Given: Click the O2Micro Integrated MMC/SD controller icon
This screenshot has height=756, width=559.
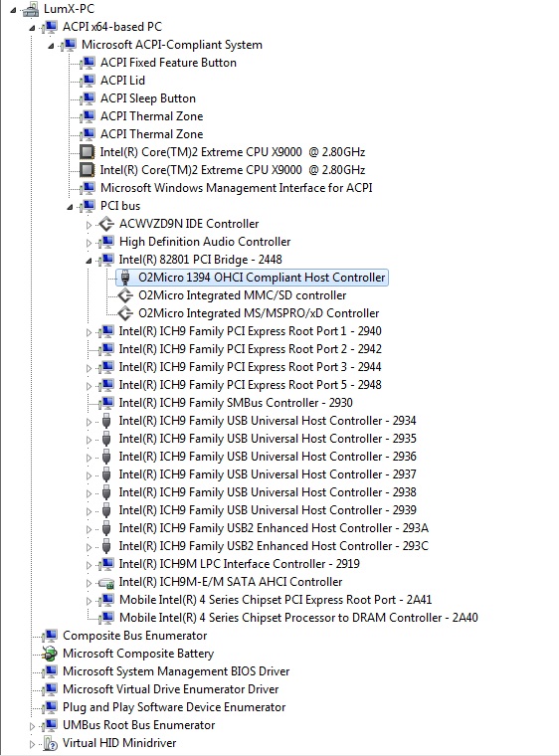Looking at the screenshot, I should [125, 295].
